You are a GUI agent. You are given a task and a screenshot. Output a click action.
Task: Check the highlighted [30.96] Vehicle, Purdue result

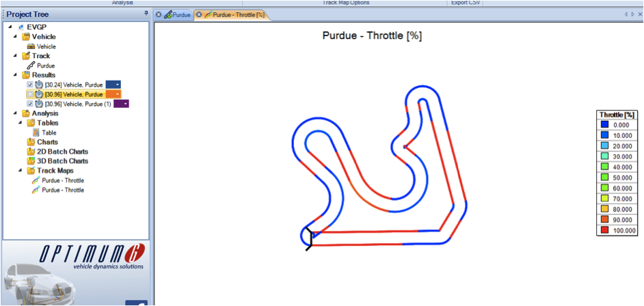click(30, 94)
